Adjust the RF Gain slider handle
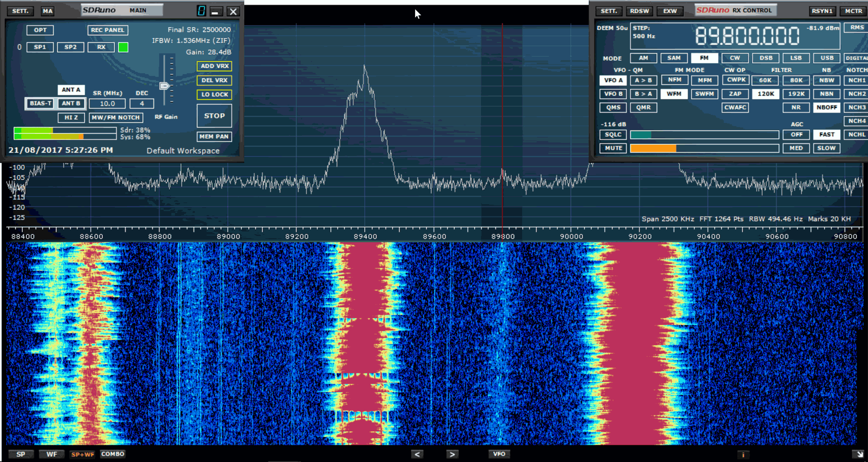 coord(165,86)
